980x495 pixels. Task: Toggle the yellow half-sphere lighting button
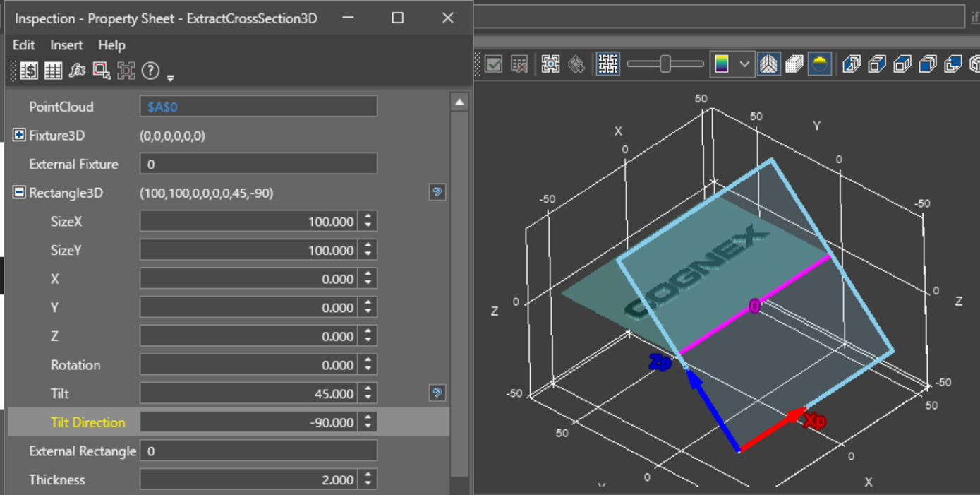819,64
